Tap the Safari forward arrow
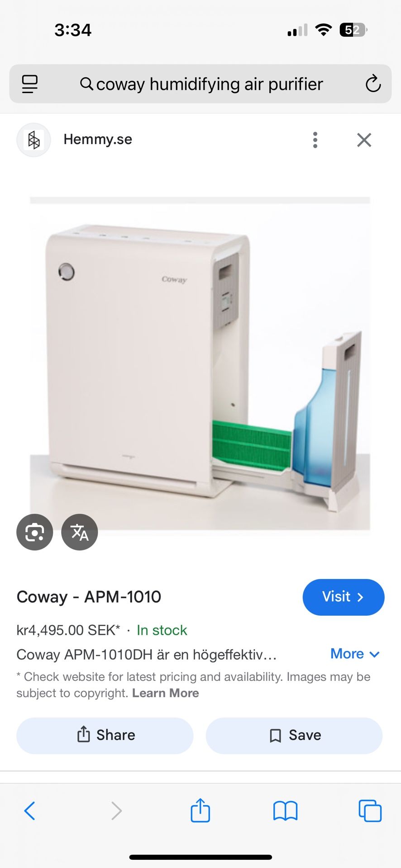Image resolution: width=401 pixels, height=868 pixels. 116,811
